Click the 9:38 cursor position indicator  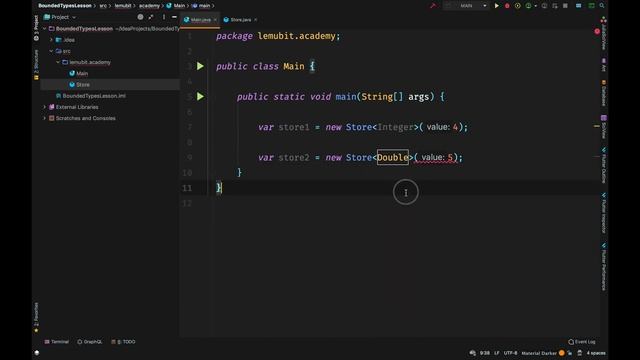tap(484, 353)
